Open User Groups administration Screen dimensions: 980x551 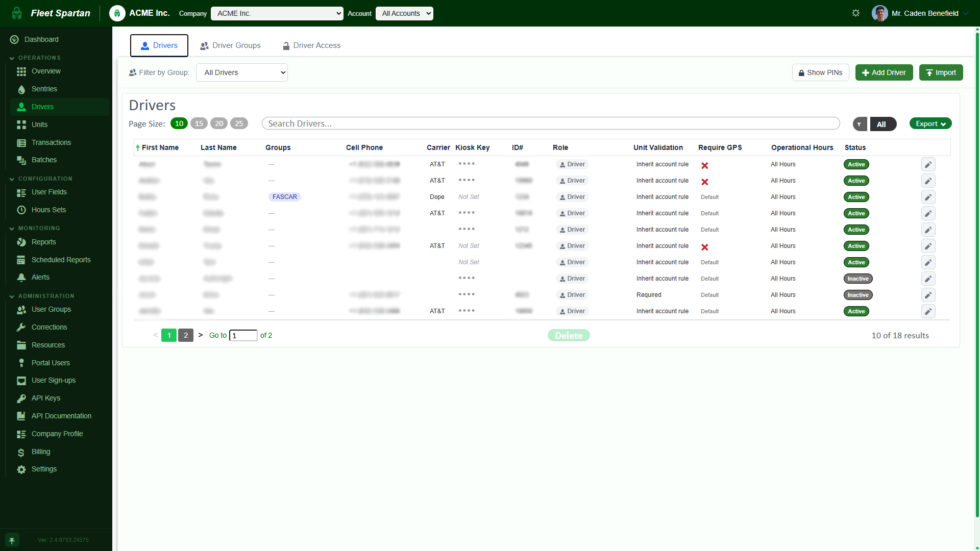tap(51, 309)
